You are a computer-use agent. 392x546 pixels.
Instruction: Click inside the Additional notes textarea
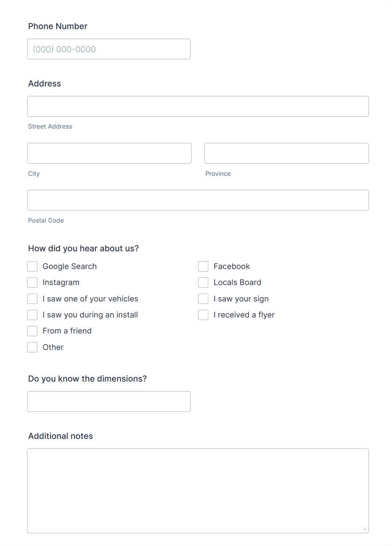coord(198,489)
